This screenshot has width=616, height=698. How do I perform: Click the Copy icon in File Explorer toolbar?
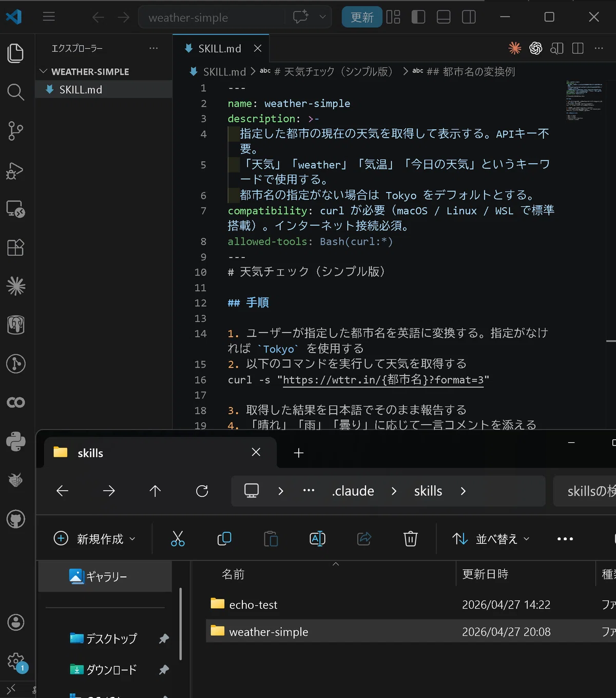pos(224,539)
